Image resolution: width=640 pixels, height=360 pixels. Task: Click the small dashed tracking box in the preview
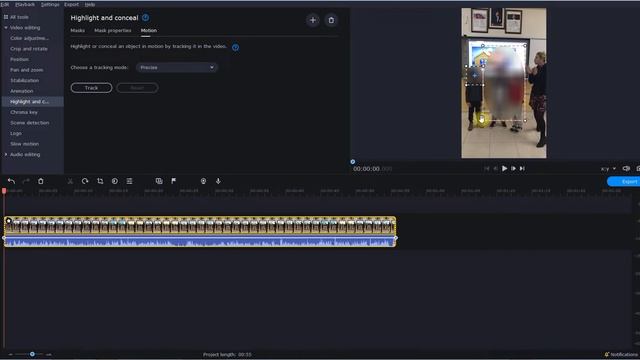click(474, 76)
